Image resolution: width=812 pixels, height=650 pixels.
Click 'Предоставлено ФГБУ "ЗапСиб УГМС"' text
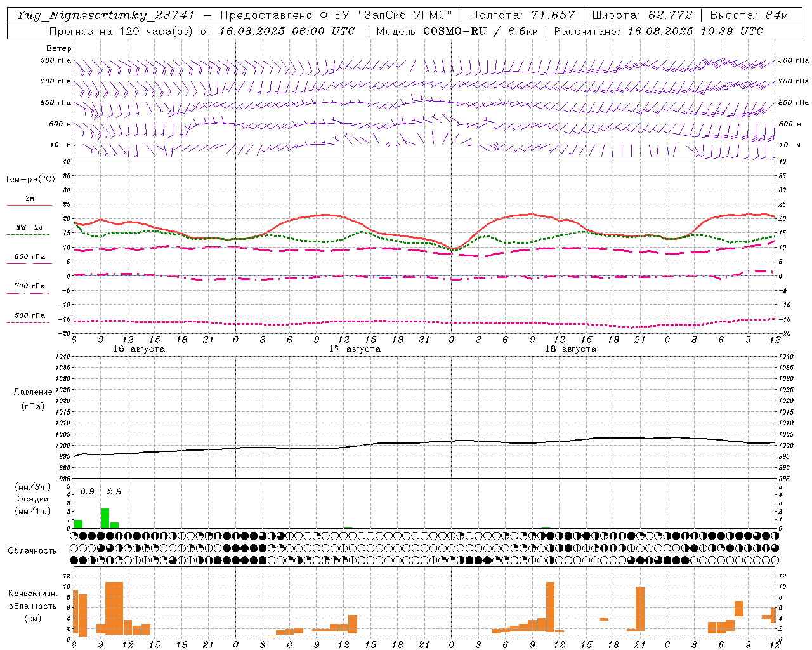pos(336,15)
